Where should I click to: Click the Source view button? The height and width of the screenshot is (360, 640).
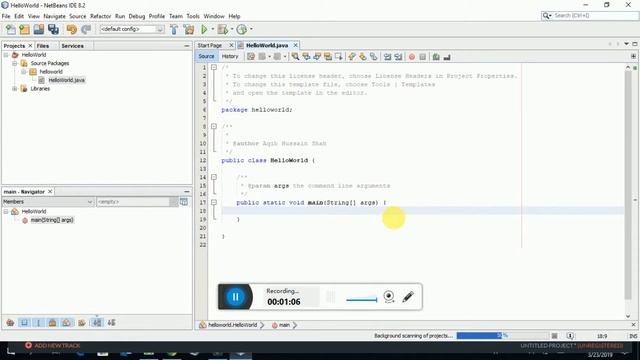(206, 57)
